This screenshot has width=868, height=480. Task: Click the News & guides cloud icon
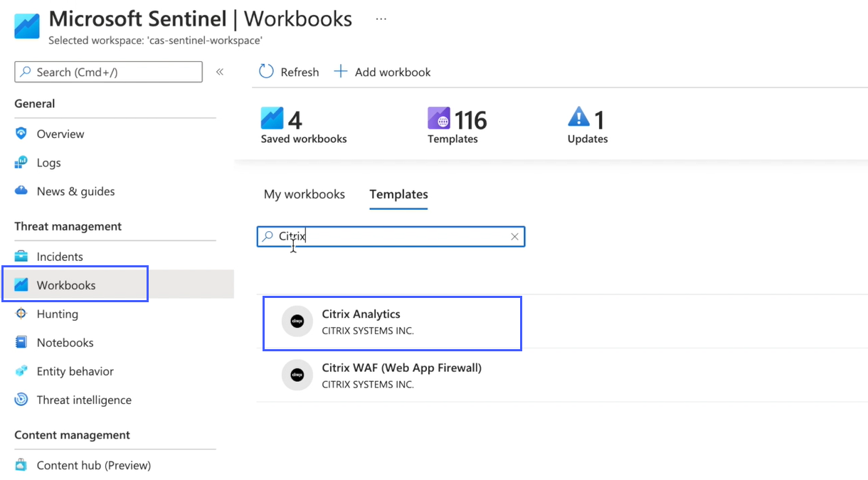(x=21, y=191)
